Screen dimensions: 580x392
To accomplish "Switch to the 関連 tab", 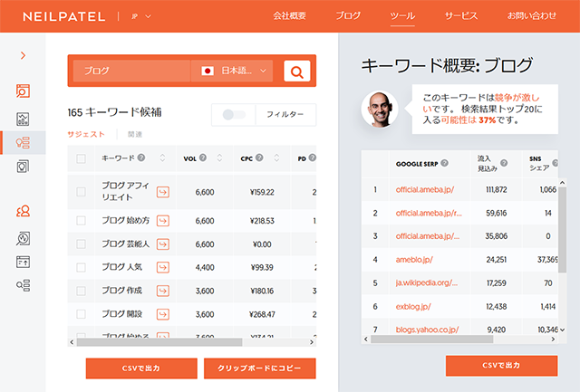I will click(x=135, y=134).
